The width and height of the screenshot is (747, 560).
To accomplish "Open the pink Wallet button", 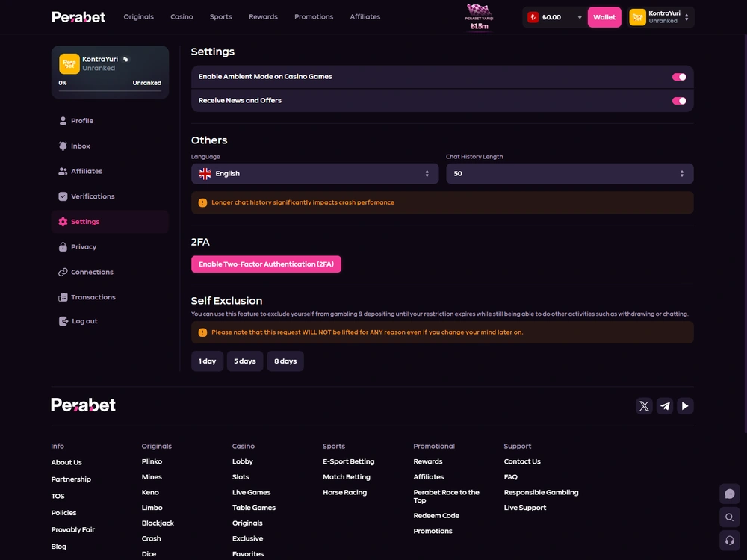I will (x=604, y=17).
